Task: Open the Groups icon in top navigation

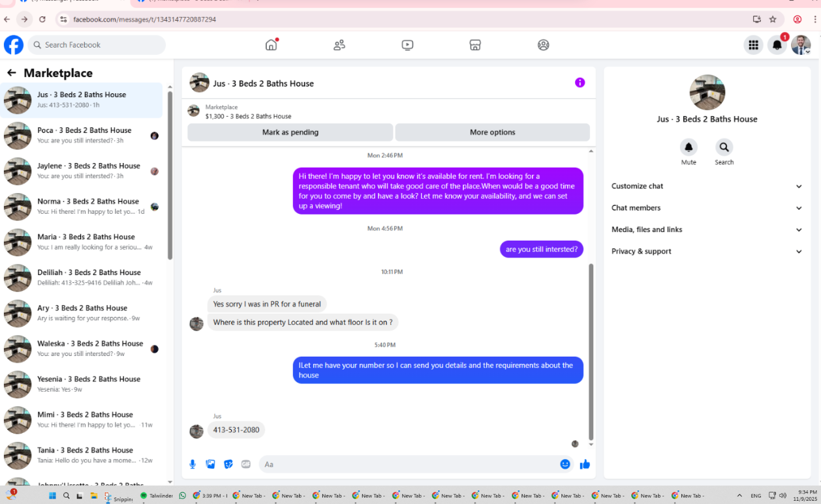Action: [x=543, y=45]
